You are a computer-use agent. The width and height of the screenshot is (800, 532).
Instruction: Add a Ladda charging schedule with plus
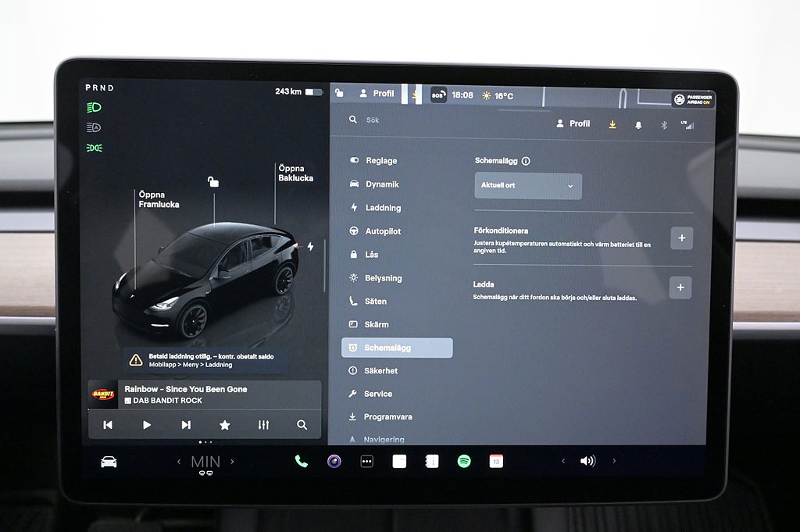coord(680,287)
